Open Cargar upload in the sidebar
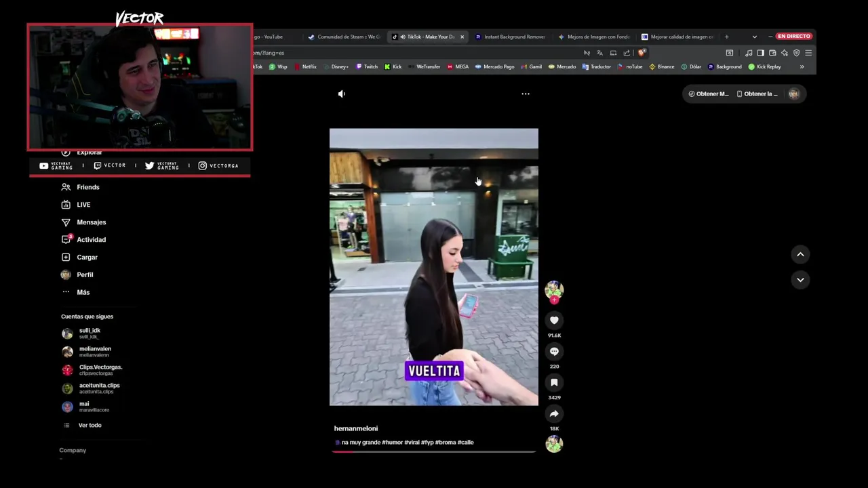868x488 pixels. pyautogui.click(x=79, y=258)
